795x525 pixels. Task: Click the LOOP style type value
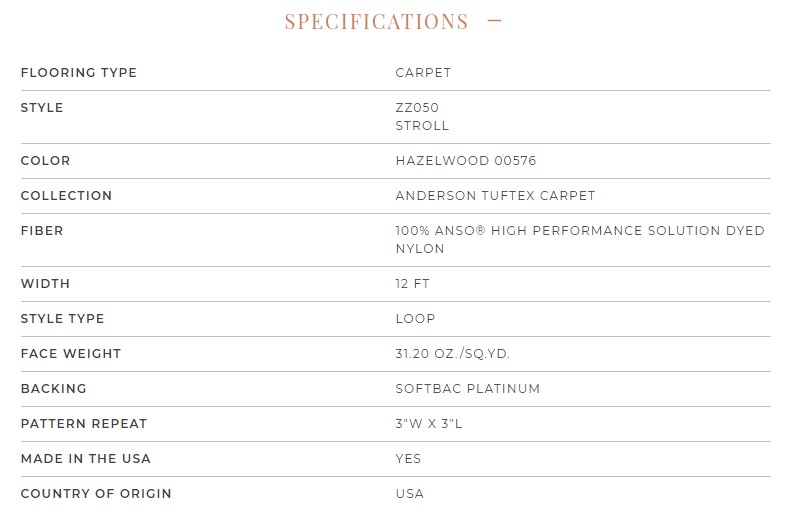(x=415, y=319)
